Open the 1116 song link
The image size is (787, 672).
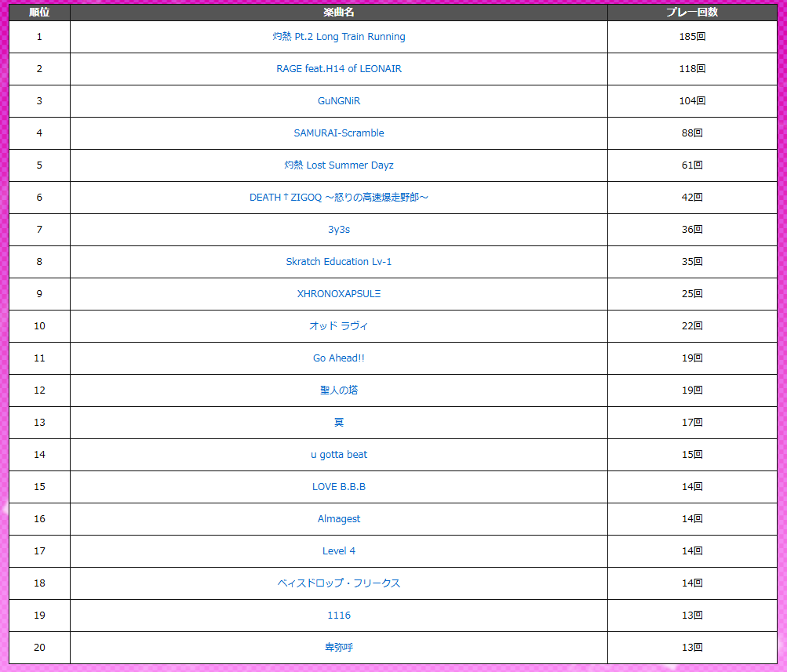coord(338,616)
